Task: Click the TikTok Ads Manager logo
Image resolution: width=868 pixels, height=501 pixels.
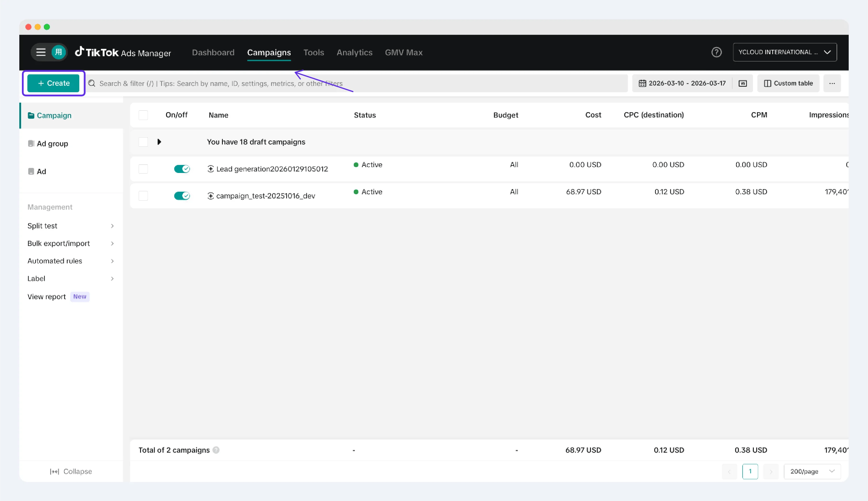Action: click(123, 52)
